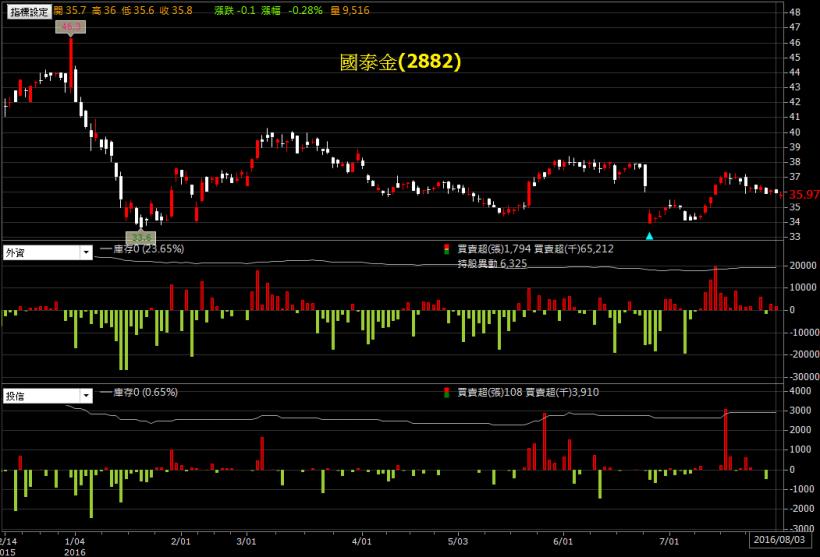This screenshot has height=557, width=820.
Task: Click the 量 9,516 volume value in header
Action: click(350, 10)
